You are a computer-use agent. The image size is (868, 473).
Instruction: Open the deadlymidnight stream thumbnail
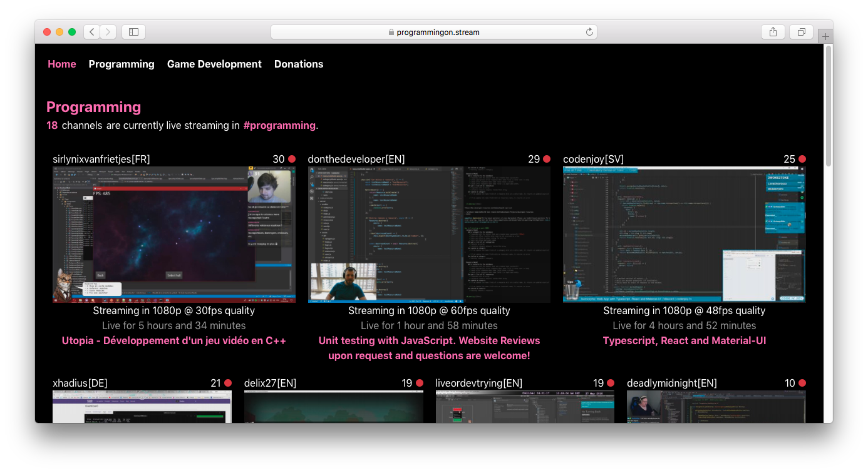(716, 407)
